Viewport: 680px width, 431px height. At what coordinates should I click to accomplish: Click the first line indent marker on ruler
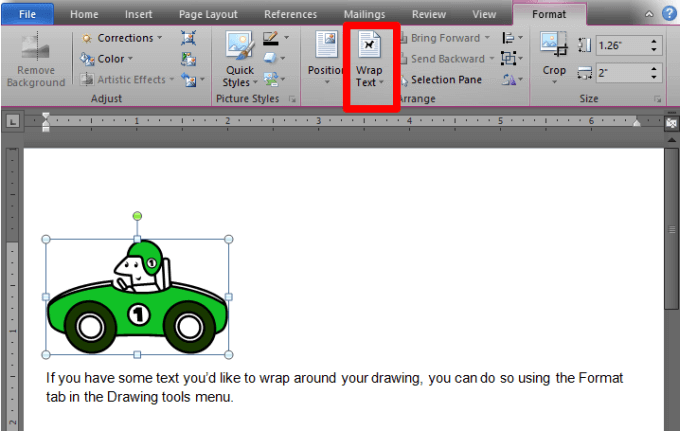coord(46,117)
